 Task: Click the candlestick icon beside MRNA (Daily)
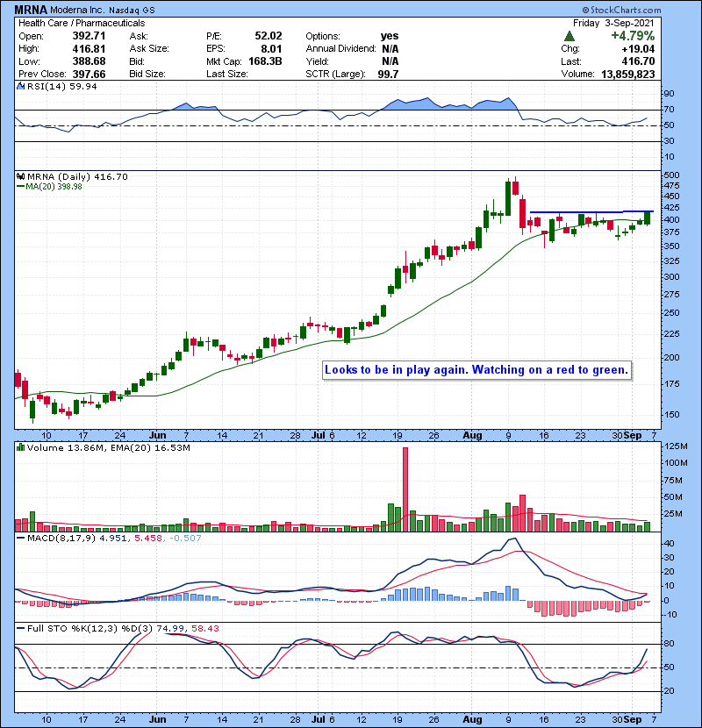point(21,176)
